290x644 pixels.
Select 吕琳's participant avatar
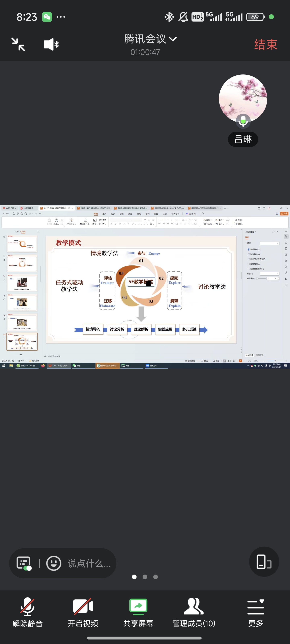(x=243, y=98)
